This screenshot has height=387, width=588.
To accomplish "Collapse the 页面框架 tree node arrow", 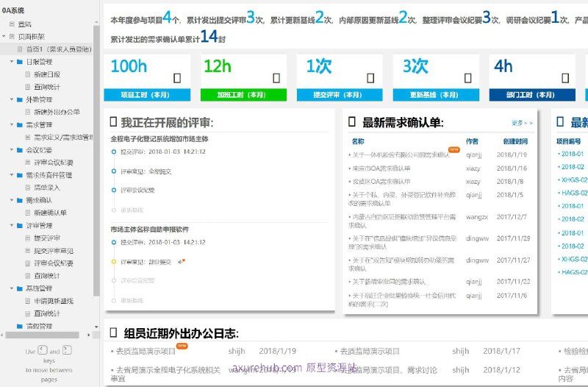I will click(4, 36).
